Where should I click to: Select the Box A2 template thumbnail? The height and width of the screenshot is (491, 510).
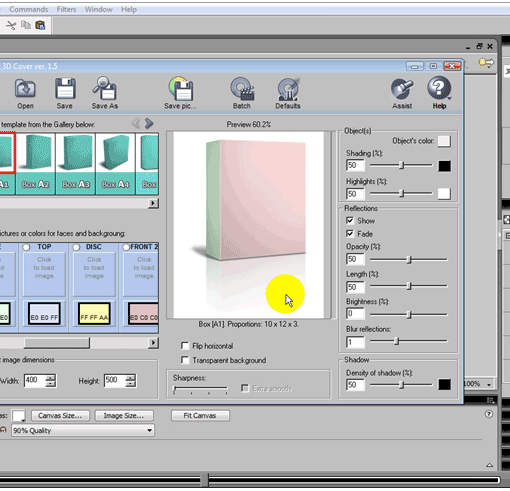pyautogui.click(x=36, y=163)
